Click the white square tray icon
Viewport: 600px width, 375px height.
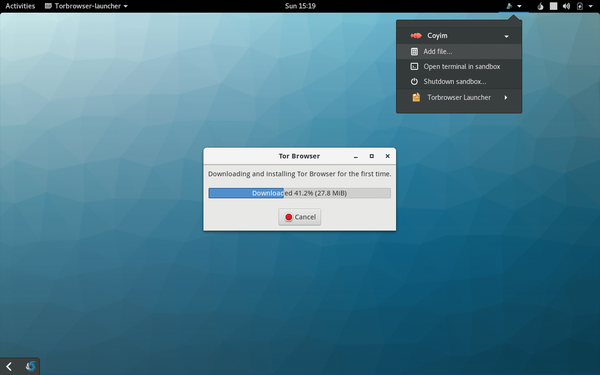[x=553, y=6]
